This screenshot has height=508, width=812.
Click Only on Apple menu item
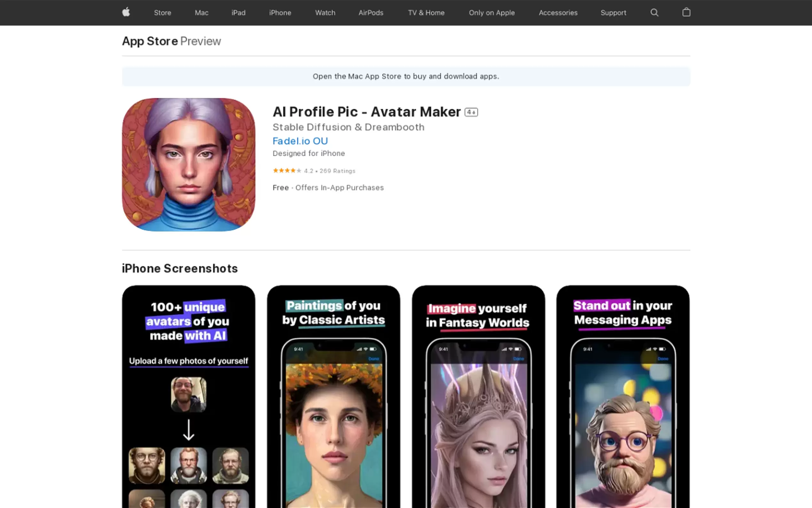(x=491, y=13)
